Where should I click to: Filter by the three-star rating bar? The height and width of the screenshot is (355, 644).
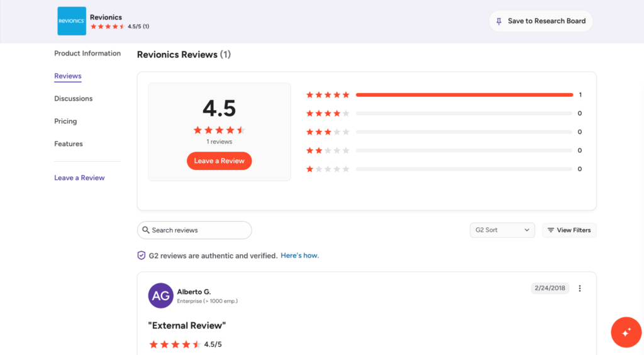(464, 132)
